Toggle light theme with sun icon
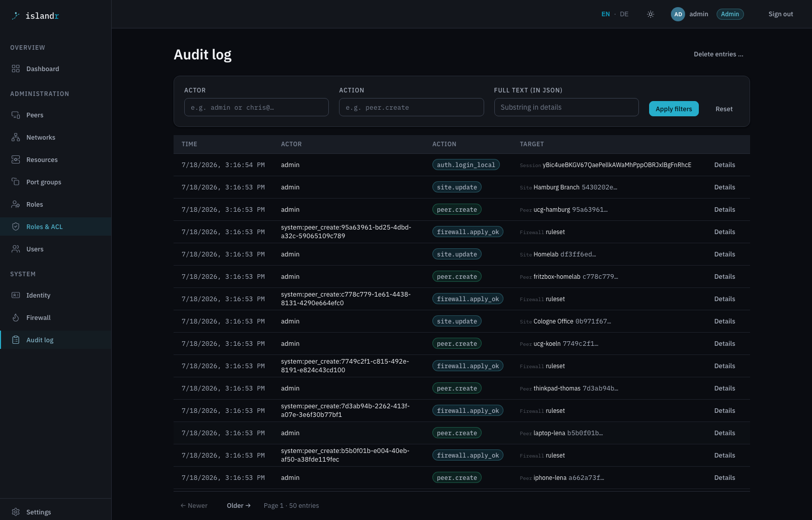The height and width of the screenshot is (520, 812). [651, 14]
